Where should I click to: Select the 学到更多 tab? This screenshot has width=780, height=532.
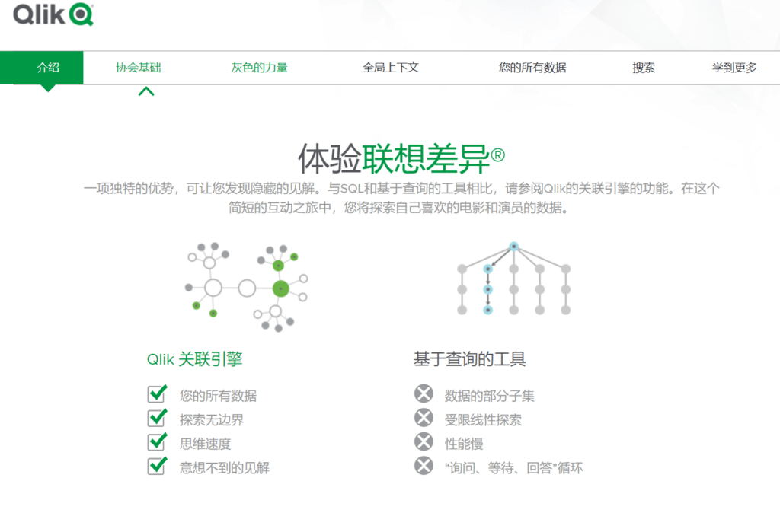click(x=734, y=68)
